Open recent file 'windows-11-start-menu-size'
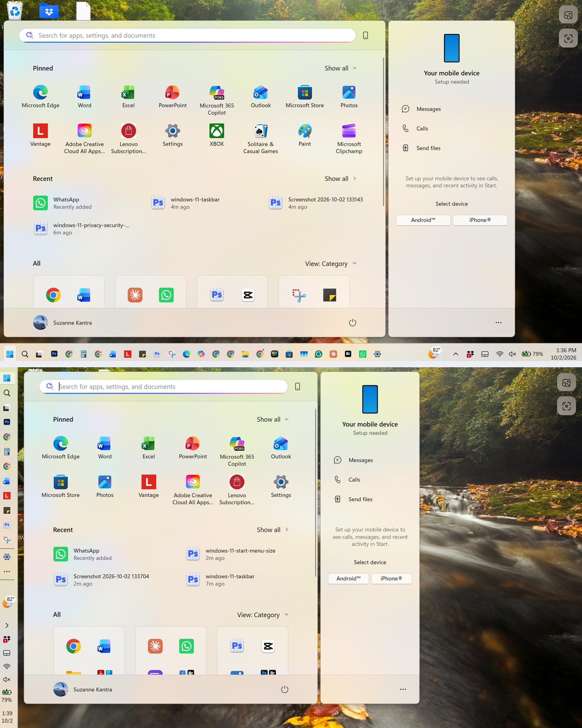Image resolution: width=582 pixels, height=728 pixels. (x=231, y=554)
